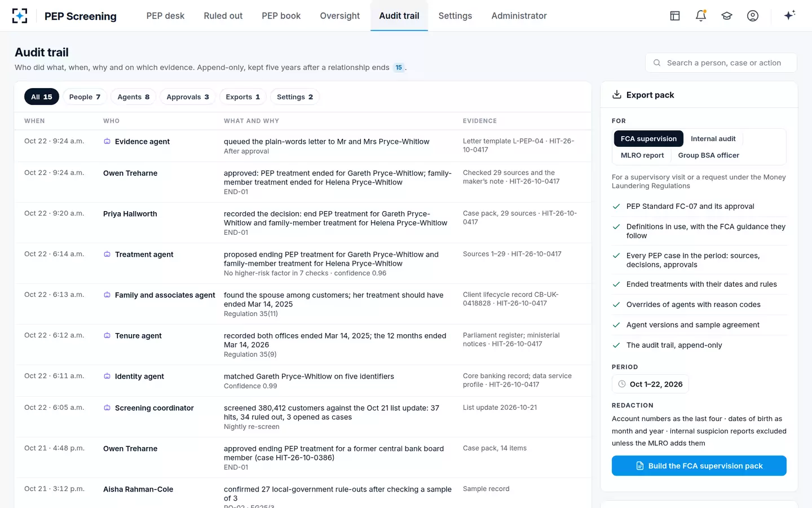The height and width of the screenshot is (508, 812).
Task: Open the Priya Hallworth audit row
Action: click(303, 223)
